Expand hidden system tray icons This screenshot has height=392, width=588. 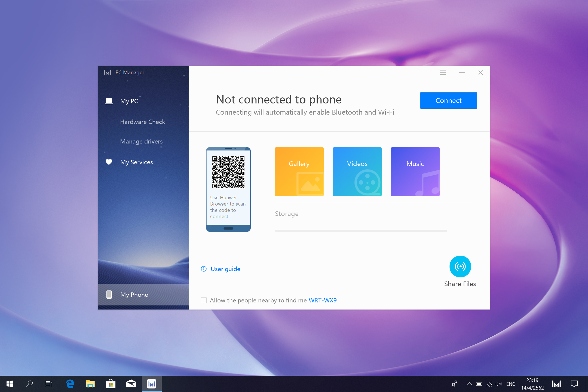click(x=469, y=384)
